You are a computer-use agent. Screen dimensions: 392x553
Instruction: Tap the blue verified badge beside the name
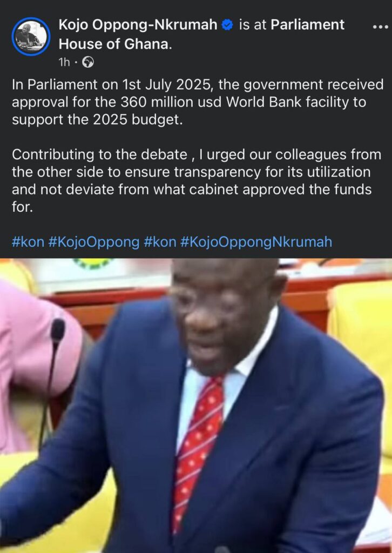click(227, 25)
